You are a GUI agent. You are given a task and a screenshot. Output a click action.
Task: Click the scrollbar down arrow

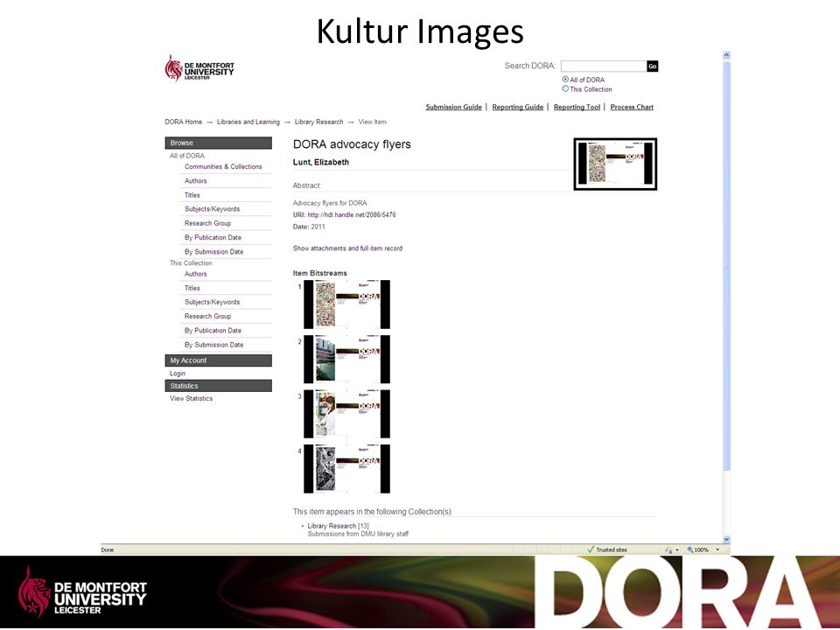[726, 540]
